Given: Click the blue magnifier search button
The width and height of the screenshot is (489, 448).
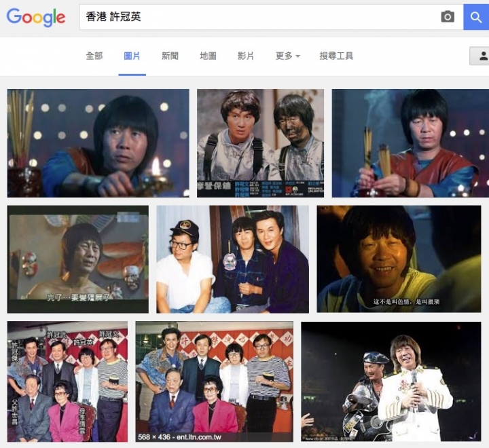Looking at the screenshot, I should [476, 17].
